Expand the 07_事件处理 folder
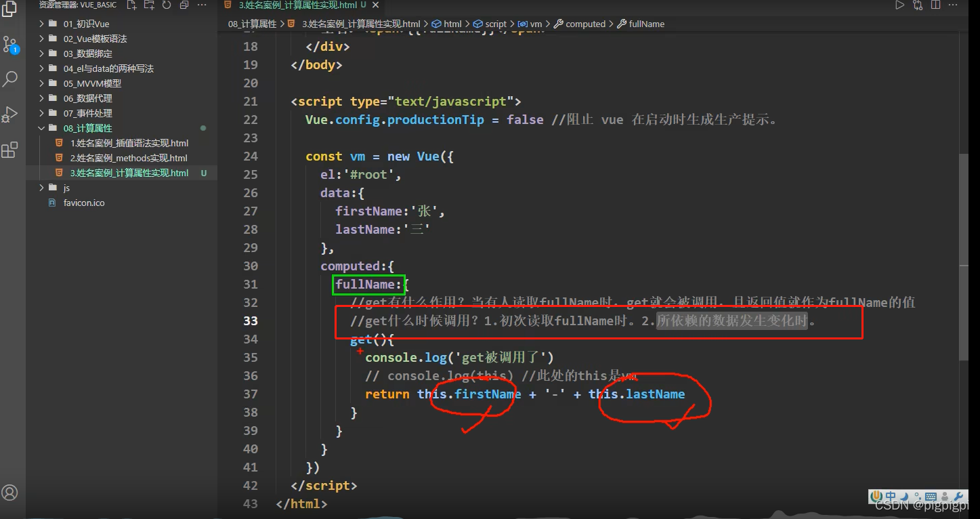This screenshot has height=519, width=980. click(121, 113)
